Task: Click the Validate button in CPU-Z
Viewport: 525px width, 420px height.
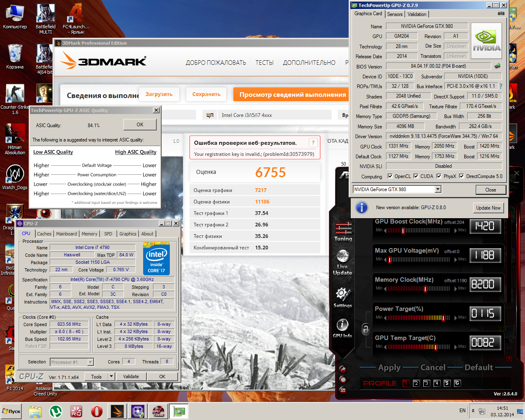Action: [x=131, y=377]
